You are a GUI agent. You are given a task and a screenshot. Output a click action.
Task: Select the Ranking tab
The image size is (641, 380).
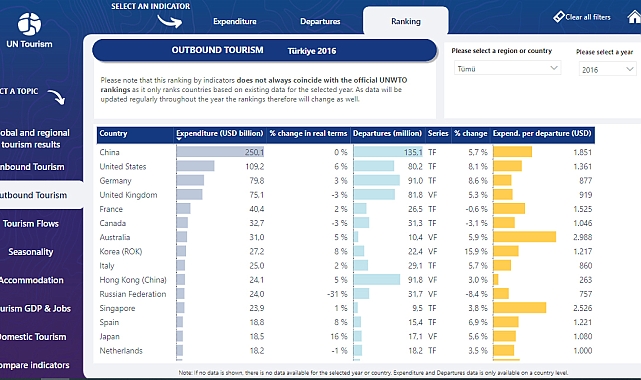click(406, 21)
